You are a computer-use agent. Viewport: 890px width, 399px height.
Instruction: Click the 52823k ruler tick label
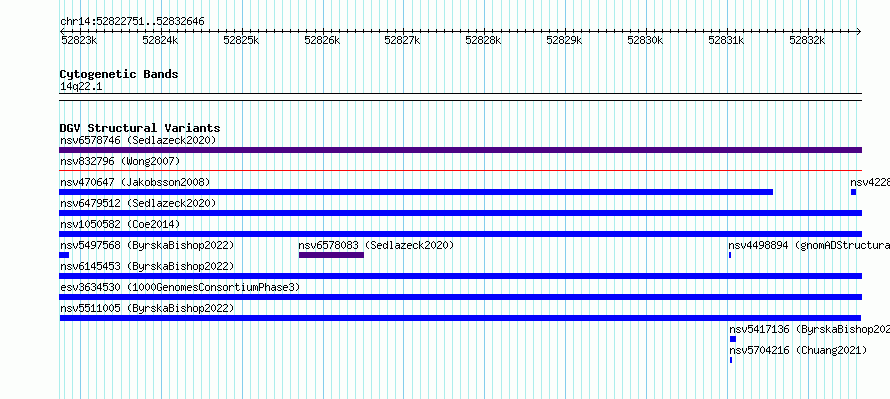(79, 40)
